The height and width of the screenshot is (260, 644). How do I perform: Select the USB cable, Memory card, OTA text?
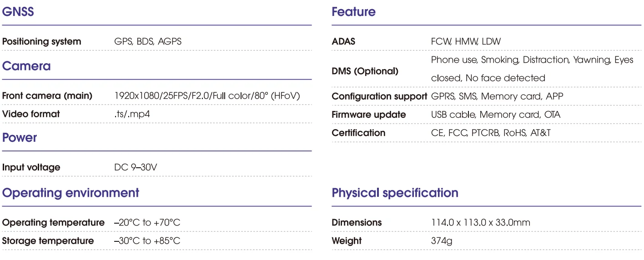pyautogui.click(x=495, y=115)
